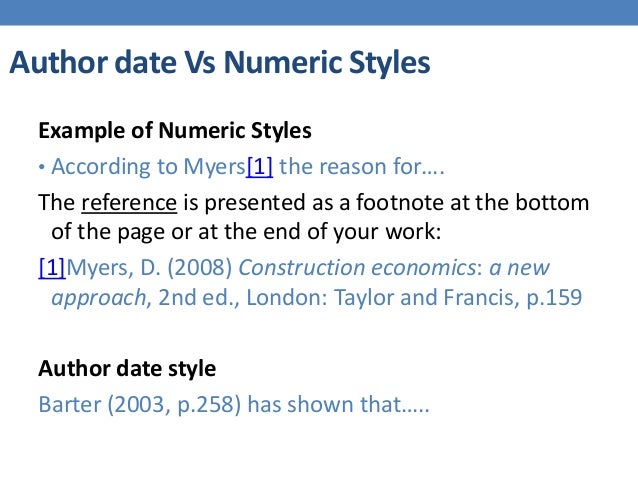The image size is (638, 479).
Task: Click the bullet before 'According to Myers'
Action: point(42,167)
